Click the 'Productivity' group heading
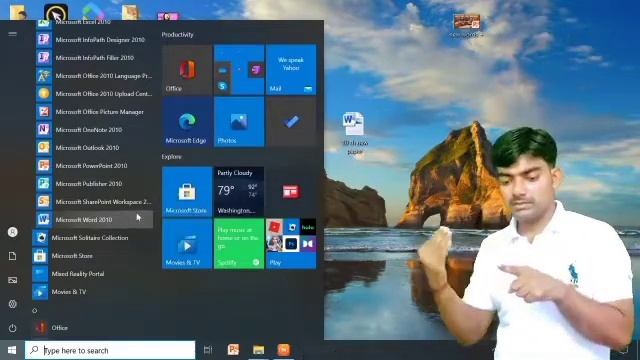Image resolution: width=640 pixels, height=360 pixels. point(178,35)
